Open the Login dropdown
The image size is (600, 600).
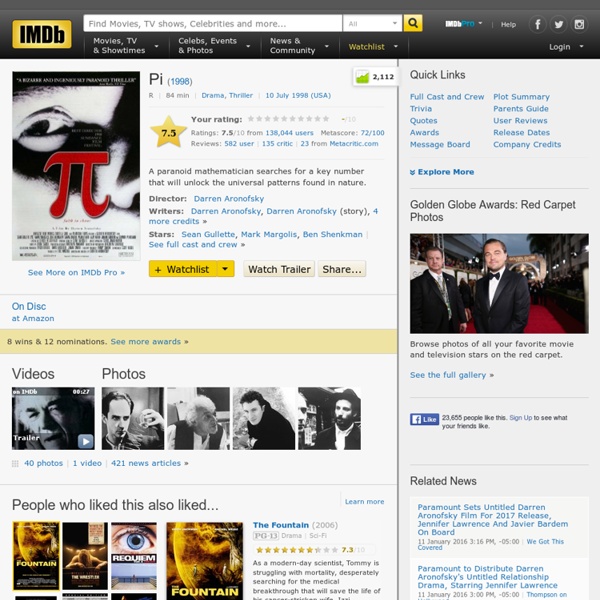[x=566, y=47]
